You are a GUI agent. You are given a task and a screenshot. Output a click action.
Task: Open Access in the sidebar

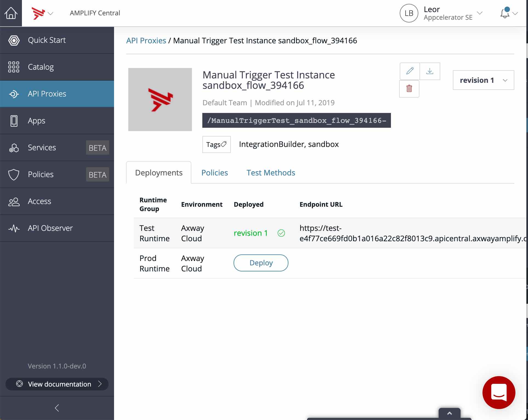[x=57, y=201]
